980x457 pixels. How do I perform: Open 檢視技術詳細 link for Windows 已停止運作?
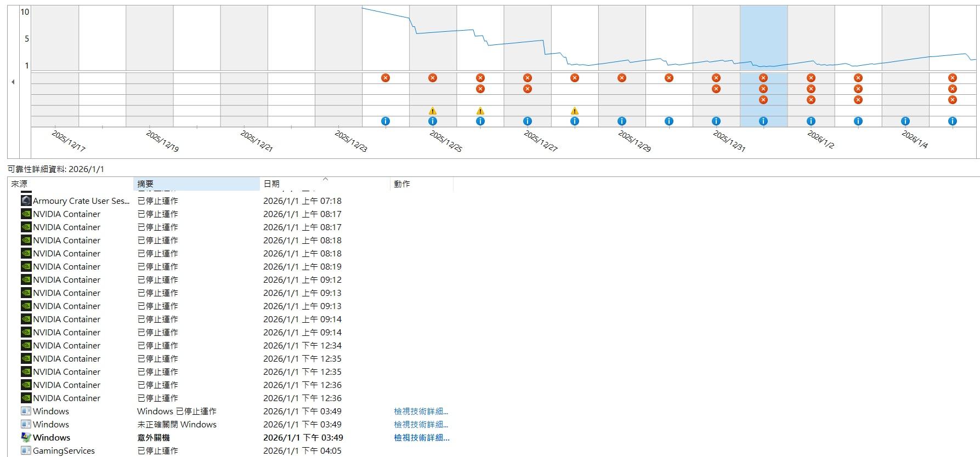click(x=421, y=411)
